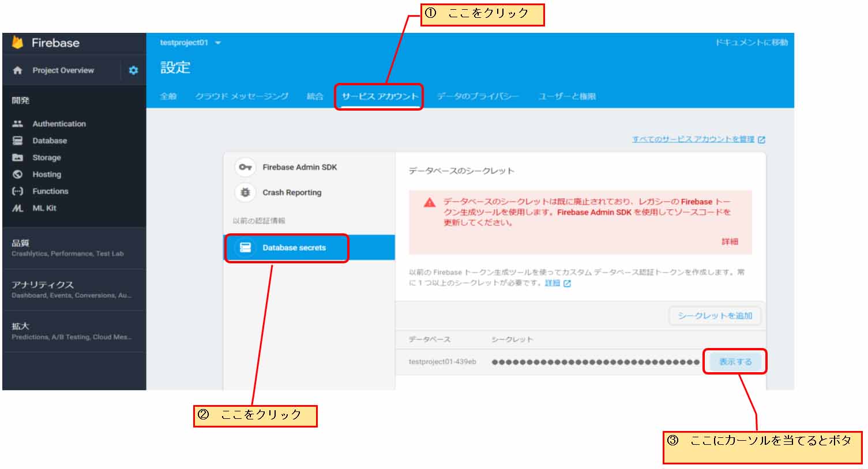The height and width of the screenshot is (469, 868).
Task: Switch to the クラウド メッセージング tab
Action: point(242,96)
